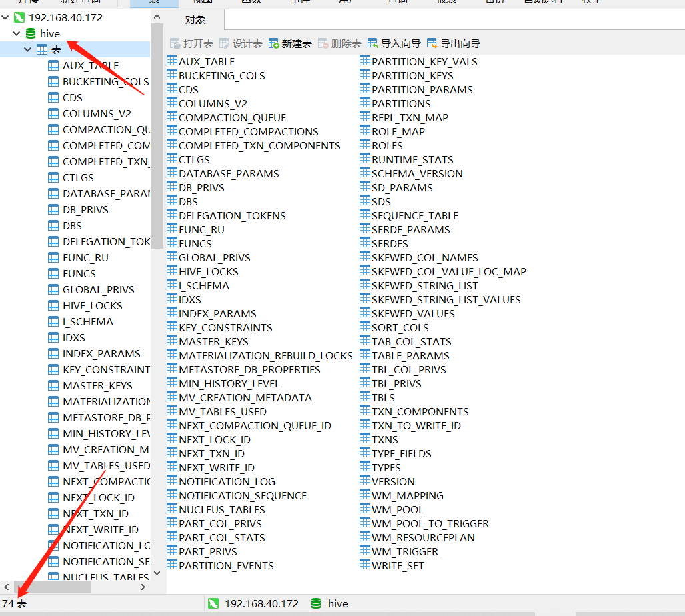The height and width of the screenshot is (616, 685).
Task: Open the 导入向导 import wizard
Action: [394, 43]
